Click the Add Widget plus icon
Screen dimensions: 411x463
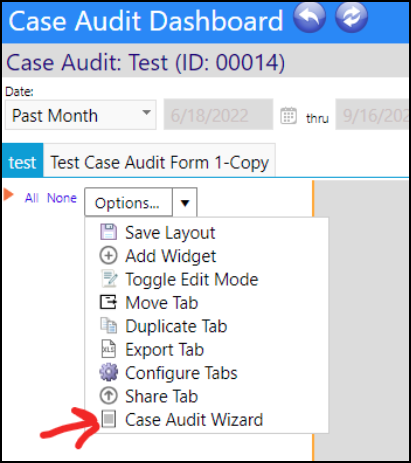click(x=109, y=256)
